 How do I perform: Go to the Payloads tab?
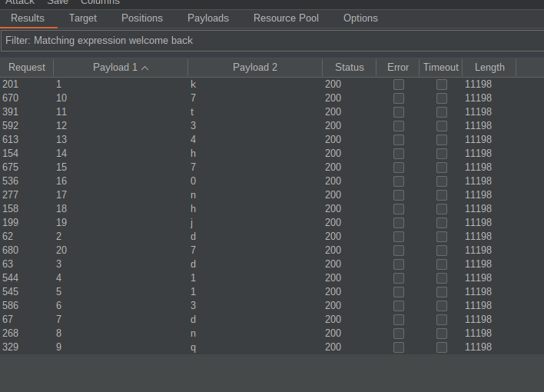(x=208, y=18)
